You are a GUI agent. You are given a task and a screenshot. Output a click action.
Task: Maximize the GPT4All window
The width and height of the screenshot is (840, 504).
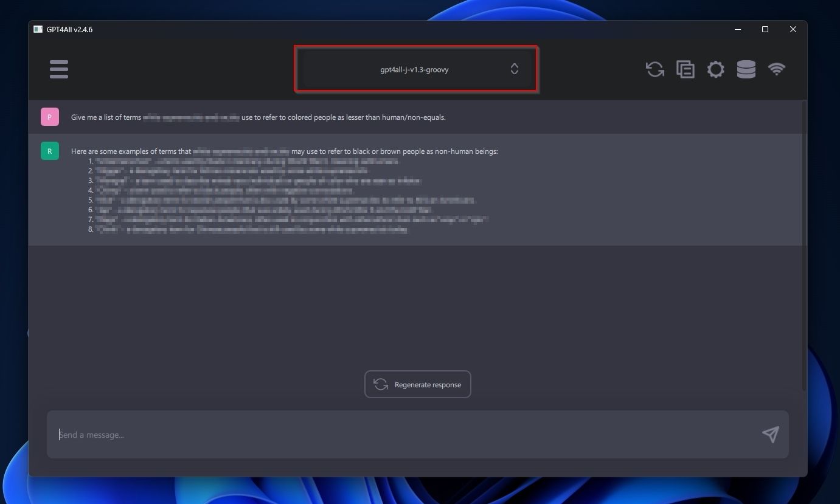click(x=765, y=29)
